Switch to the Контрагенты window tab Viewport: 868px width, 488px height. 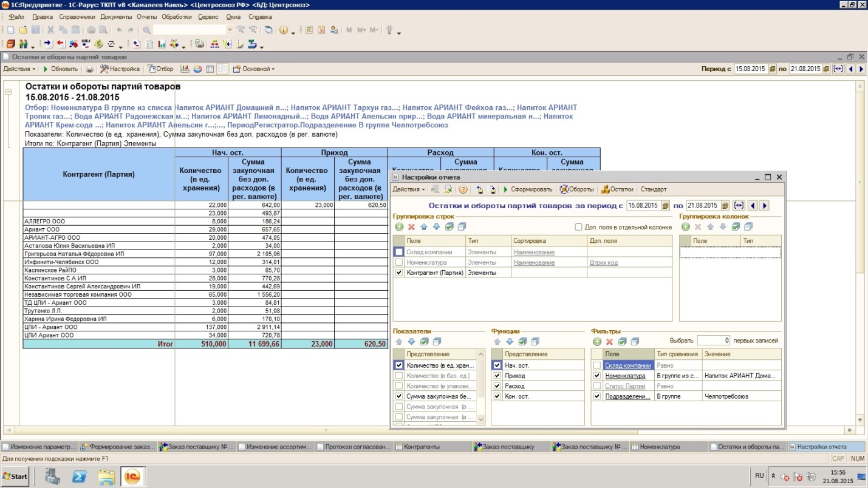(432, 447)
